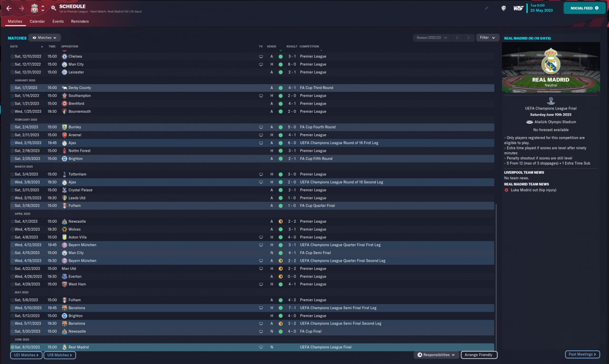Open the U18 Matches schedule
Screen dimensions: 609x364
[x=59, y=355]
